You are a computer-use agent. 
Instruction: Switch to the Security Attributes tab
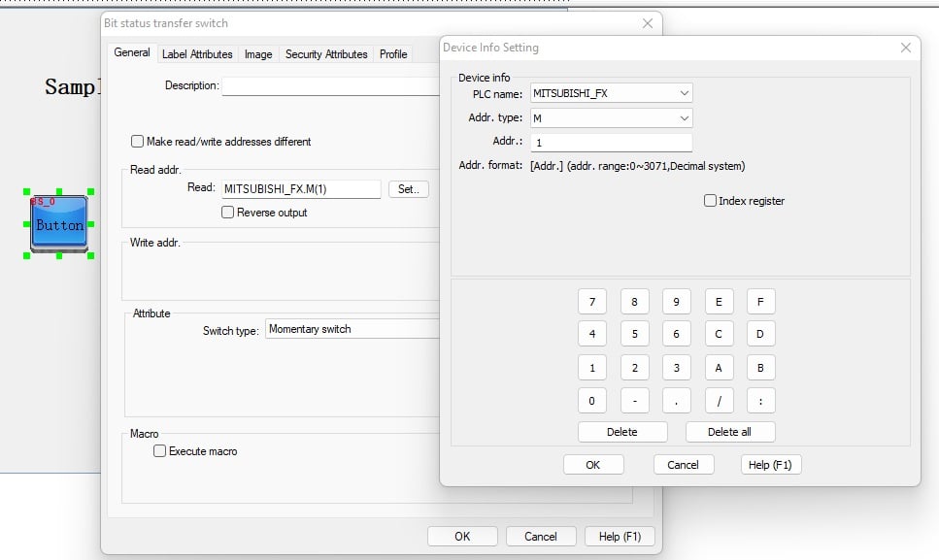pyautogui.click(x=325, y=54)
